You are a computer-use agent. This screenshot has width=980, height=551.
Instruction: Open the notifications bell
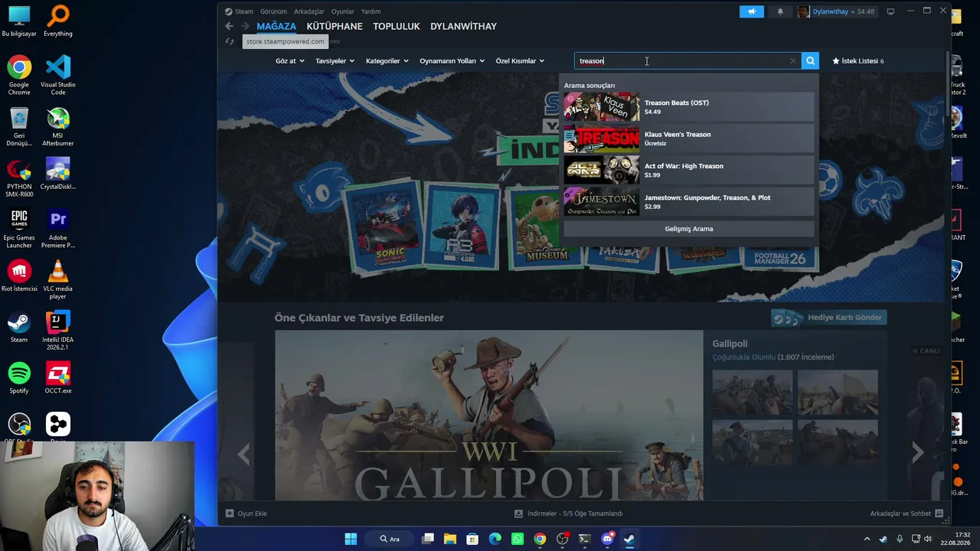[x=780, y=11]
